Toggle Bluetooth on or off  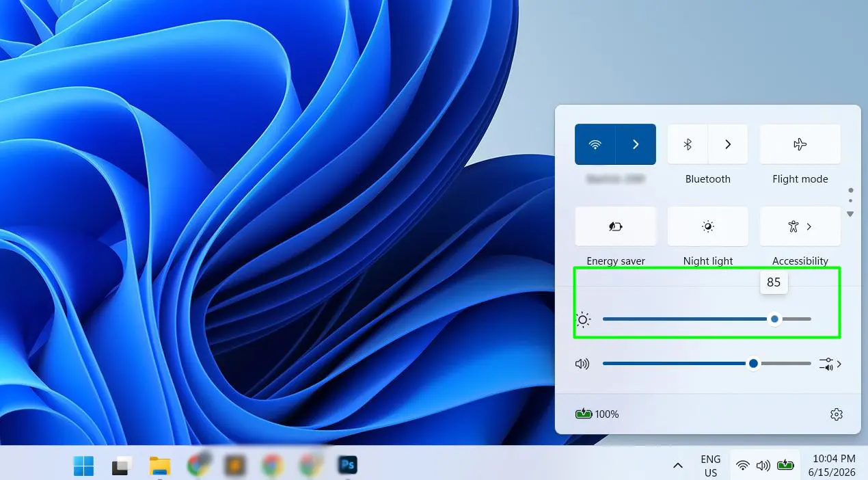click(x=688, y=144)
